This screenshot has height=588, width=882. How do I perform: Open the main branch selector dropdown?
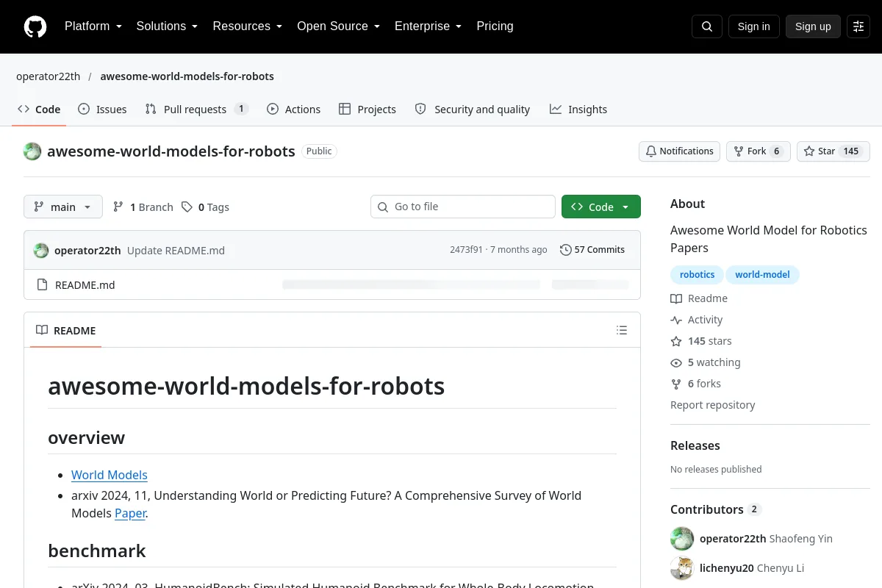click(x=63, y=207)
